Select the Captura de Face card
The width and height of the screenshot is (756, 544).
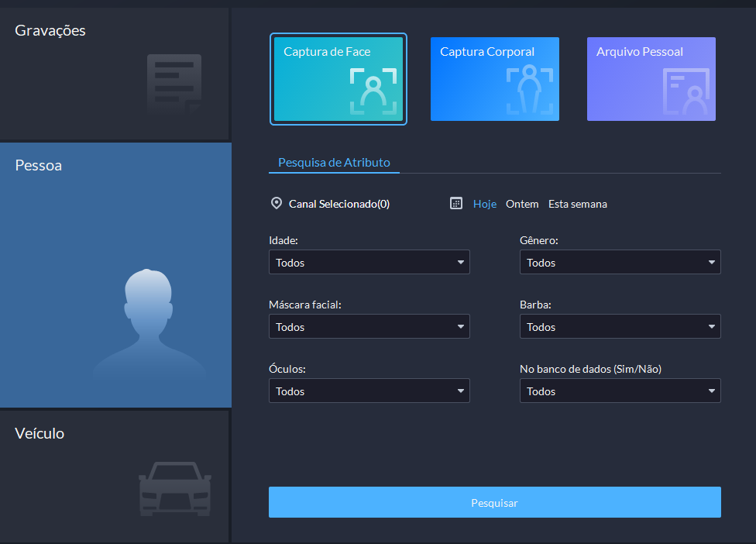pyautogui.click(x=338, y=79)
